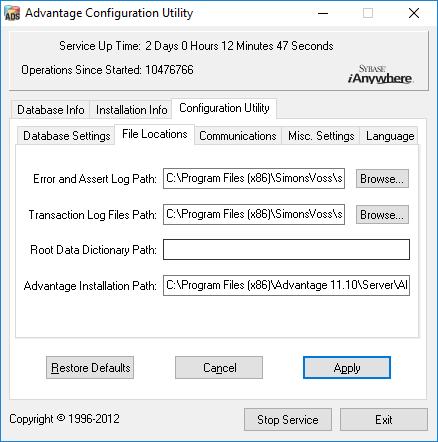The width and height of the screenshot is (438, 442).
Task: Click the Error and Assert Log Path field
Action: coord(254,178)
